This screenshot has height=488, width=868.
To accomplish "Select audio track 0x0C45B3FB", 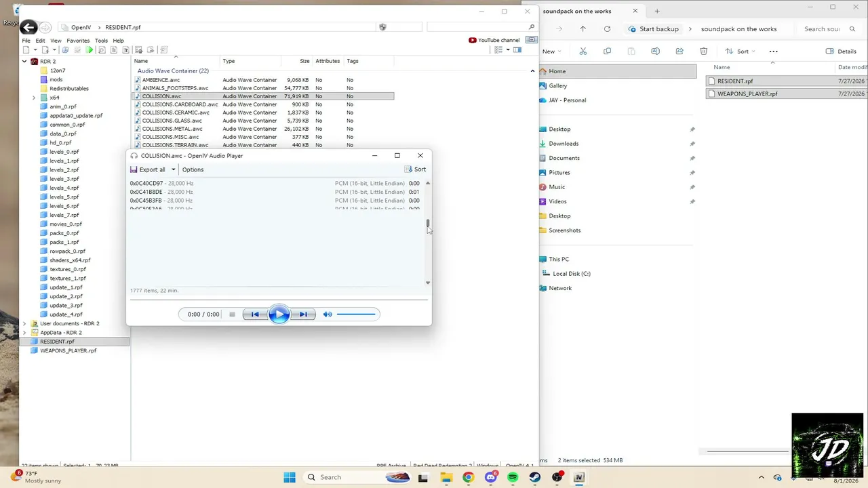I will (275, 201).
